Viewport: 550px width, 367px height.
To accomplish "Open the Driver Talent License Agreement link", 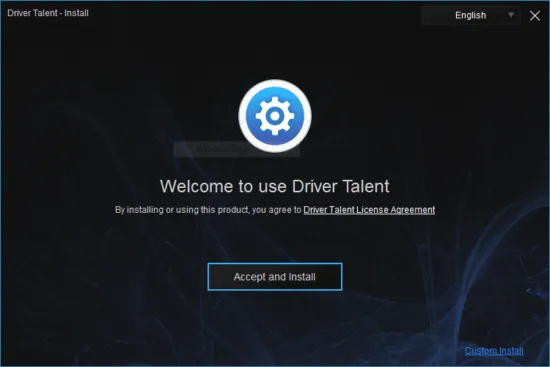I will point(369,210).
